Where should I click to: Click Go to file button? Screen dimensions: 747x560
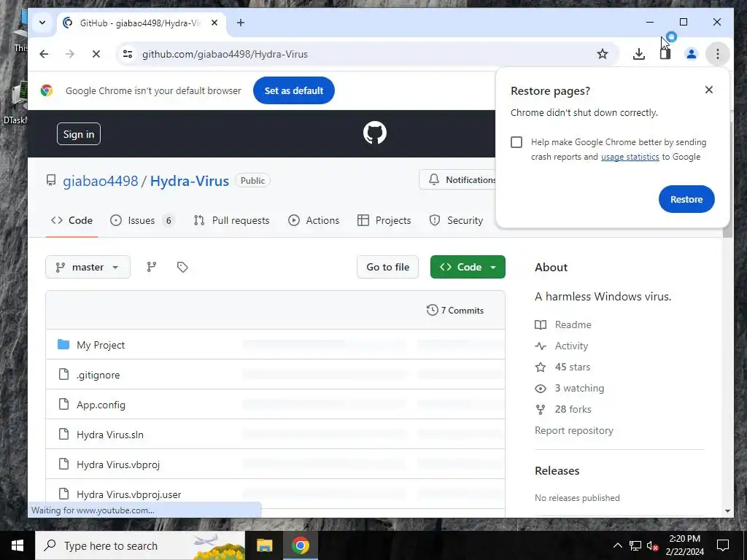point(388,267)
